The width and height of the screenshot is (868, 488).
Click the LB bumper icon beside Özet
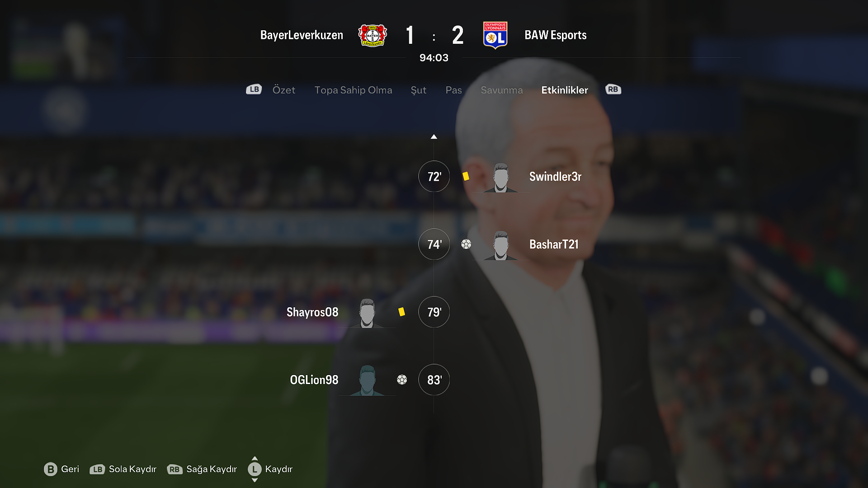tap(254, 89)
